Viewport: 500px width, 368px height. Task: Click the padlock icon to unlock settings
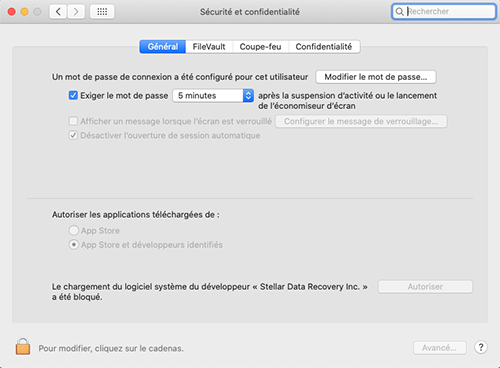click(23, 347)
